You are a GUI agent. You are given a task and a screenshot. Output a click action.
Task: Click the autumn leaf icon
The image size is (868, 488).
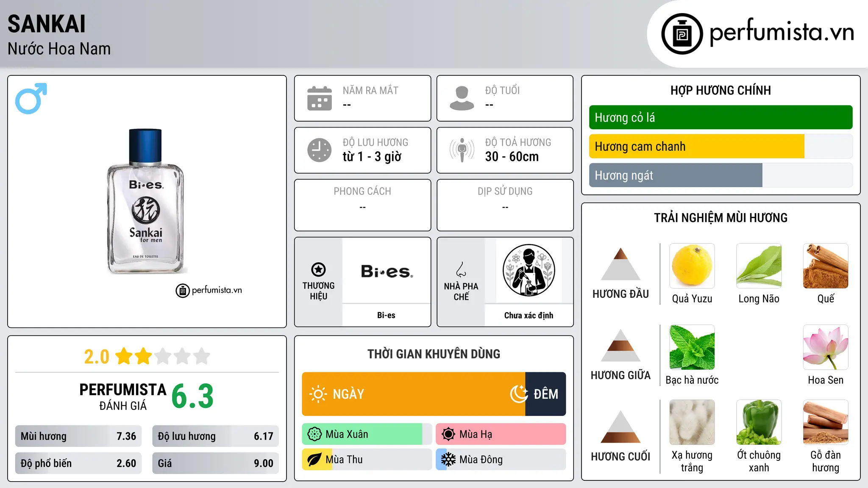tap(314, 460)
